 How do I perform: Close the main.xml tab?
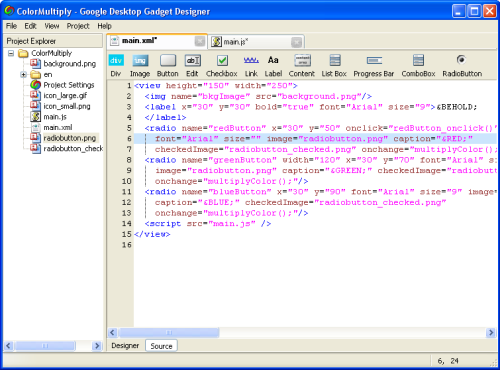pyautogui.click(x=200, y=41)
